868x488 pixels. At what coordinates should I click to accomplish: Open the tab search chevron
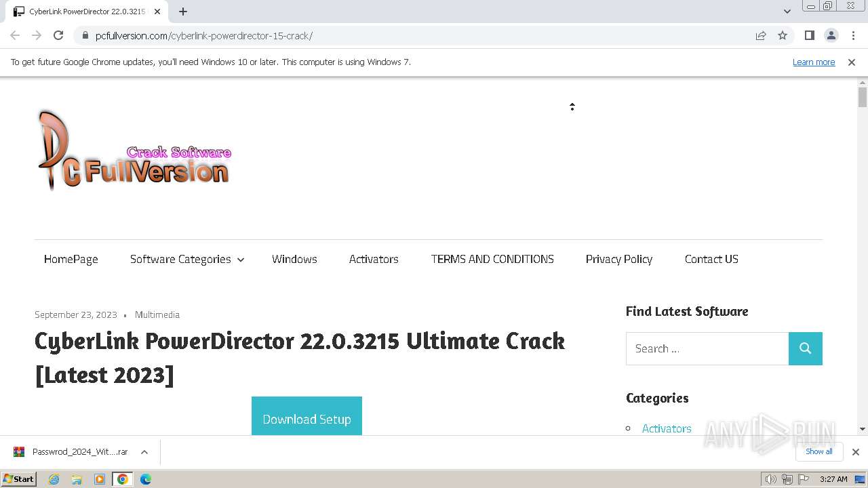tap(787, 12)
